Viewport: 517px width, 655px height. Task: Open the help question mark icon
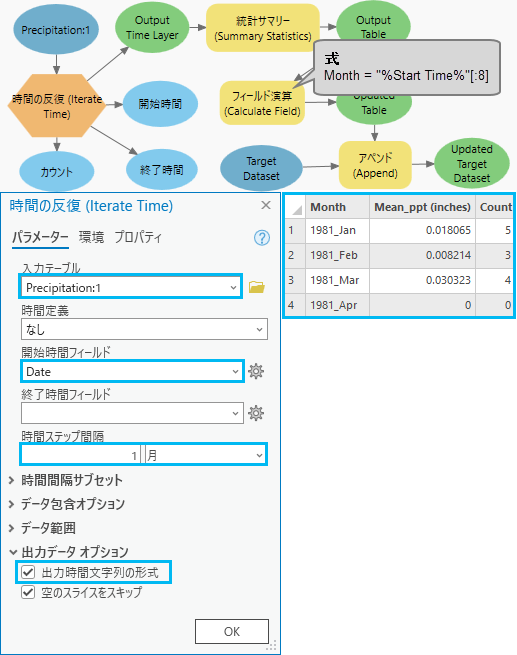(262, 238)
